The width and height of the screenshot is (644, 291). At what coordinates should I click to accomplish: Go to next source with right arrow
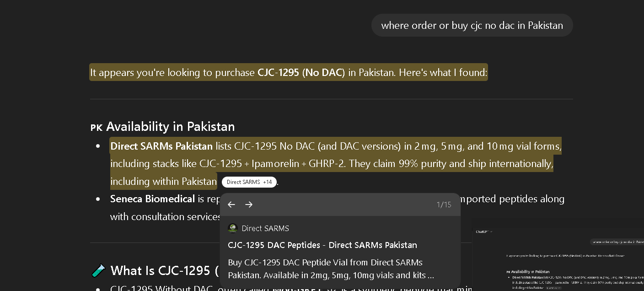tap(249, 205)
